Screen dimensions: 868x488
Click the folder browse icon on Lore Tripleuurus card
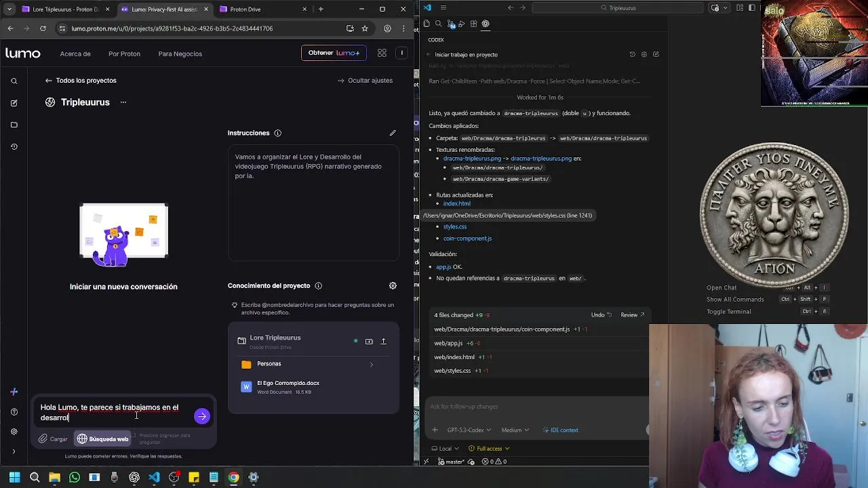369,342
